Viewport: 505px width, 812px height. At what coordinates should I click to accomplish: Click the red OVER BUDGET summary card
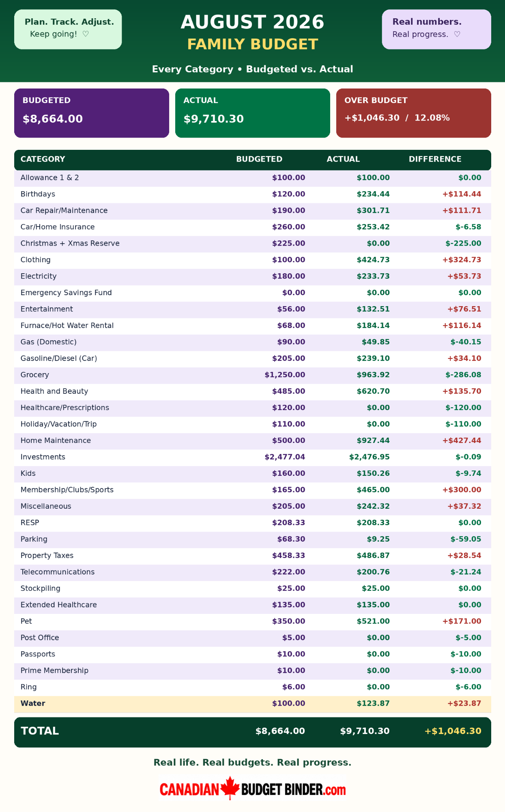click(414, 113)
